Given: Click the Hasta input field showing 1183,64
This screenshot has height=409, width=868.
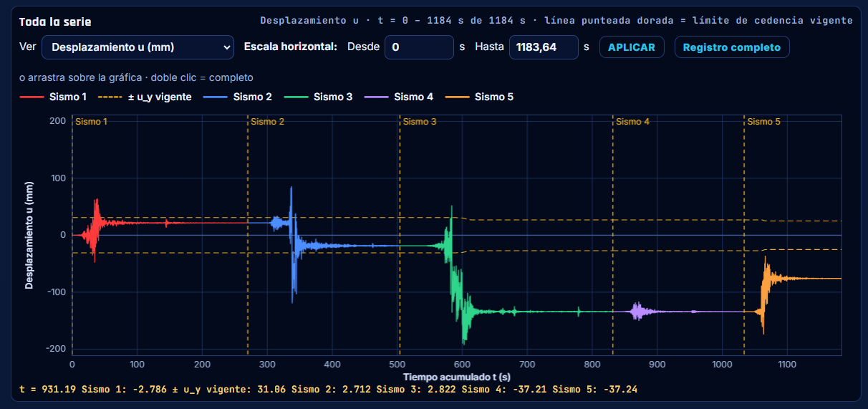Looking at the screenshot, I should [544, 47].
